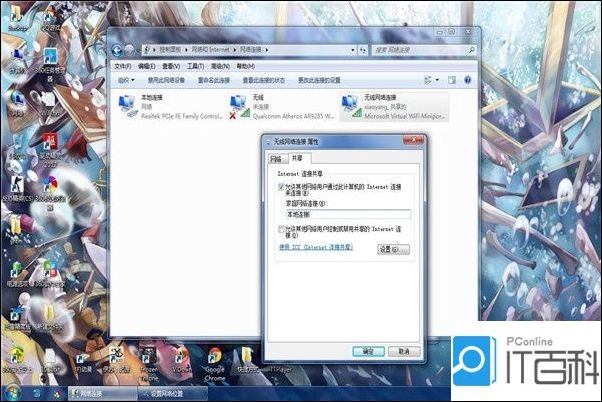The width and height of the screenshot is (602, 402).
Task: Click the 控制面板 breadcrumb segment
Action: (x=170, y=50)
